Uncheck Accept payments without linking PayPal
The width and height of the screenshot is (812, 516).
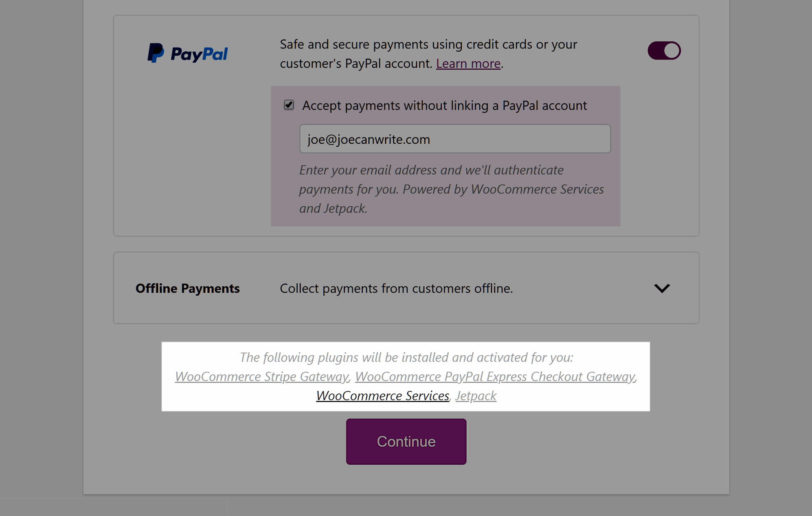click(289, 105)
